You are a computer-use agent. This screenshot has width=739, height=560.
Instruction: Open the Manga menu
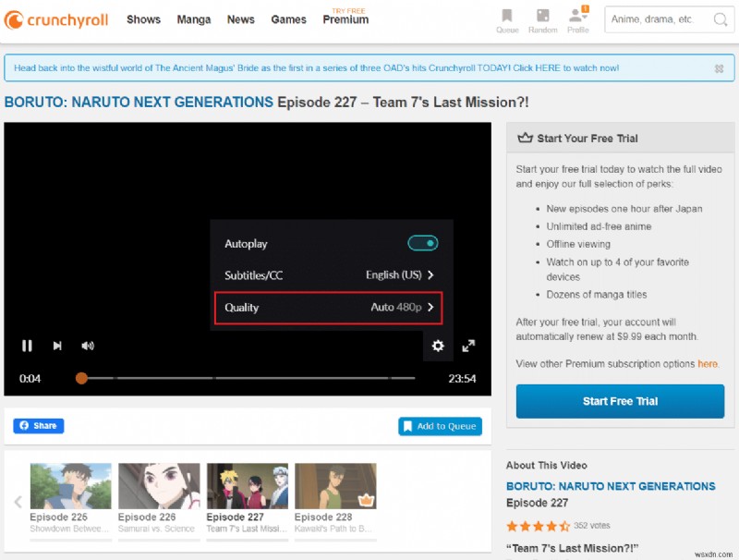194,19
